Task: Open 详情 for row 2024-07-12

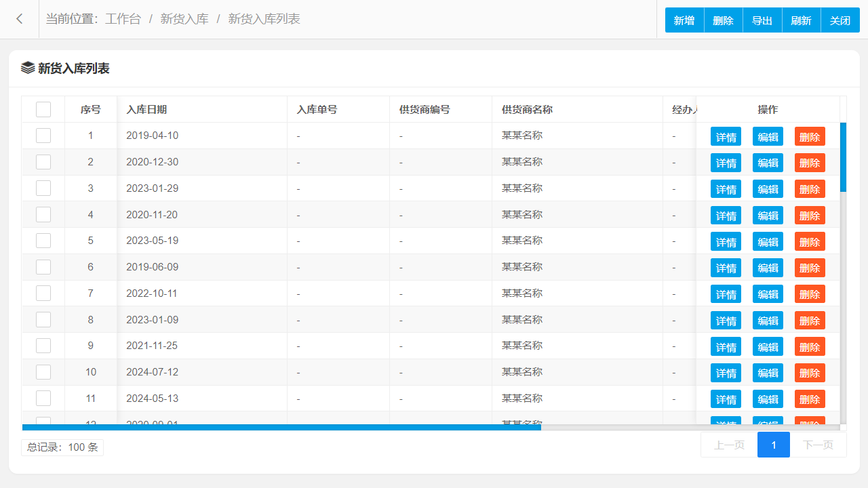Action: pos(726,373)
